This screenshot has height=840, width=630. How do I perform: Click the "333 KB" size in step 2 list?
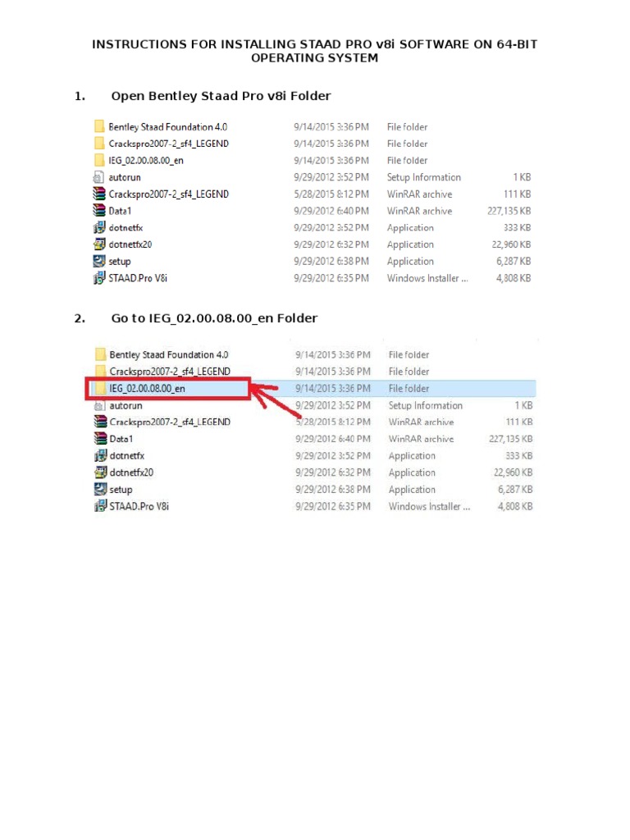[x=519, y=456]
